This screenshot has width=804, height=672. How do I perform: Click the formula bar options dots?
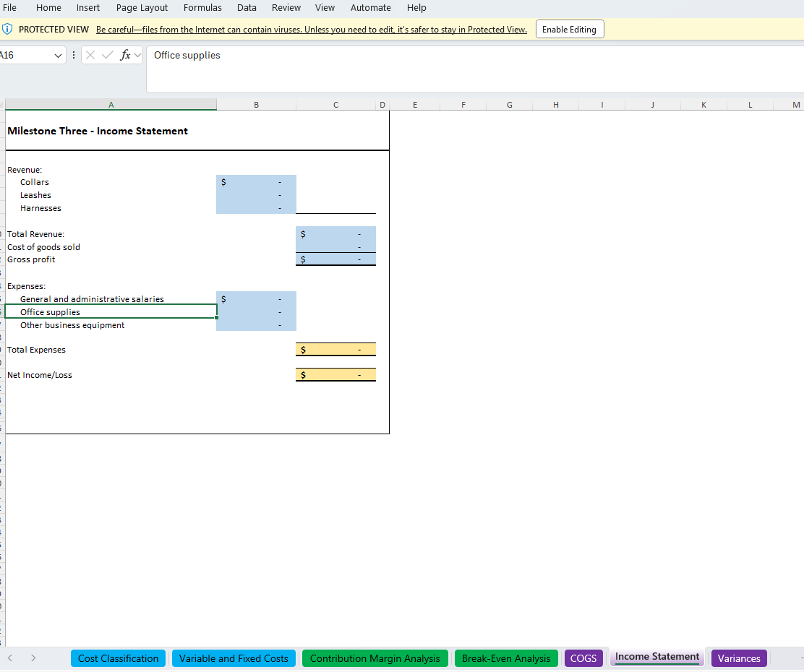coord(74,55)
